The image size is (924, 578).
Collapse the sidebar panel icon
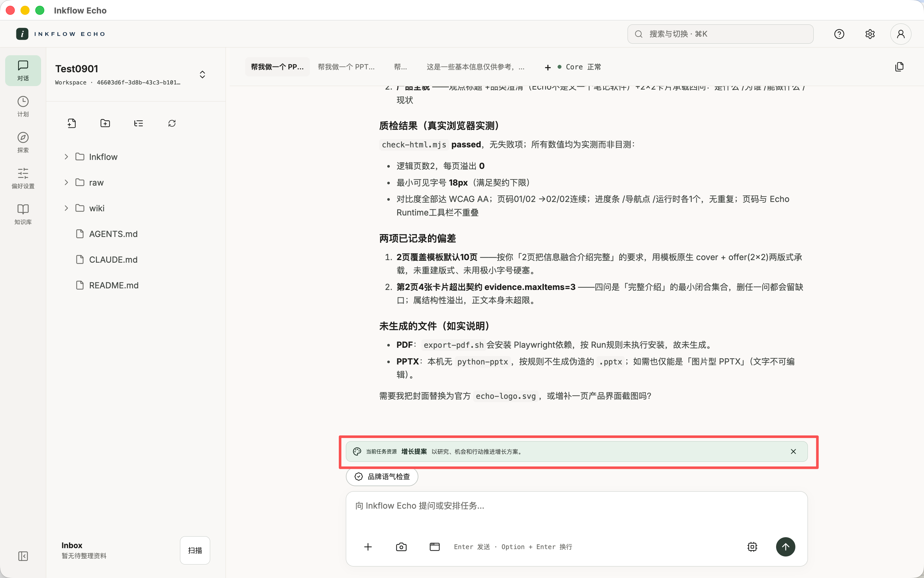23,556
